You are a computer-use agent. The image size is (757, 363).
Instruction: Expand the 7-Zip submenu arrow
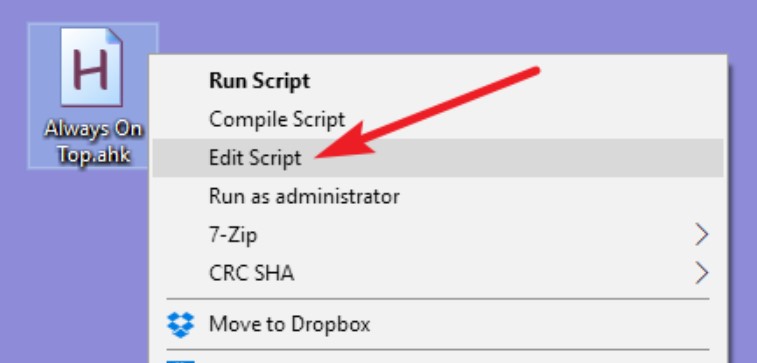701,235
